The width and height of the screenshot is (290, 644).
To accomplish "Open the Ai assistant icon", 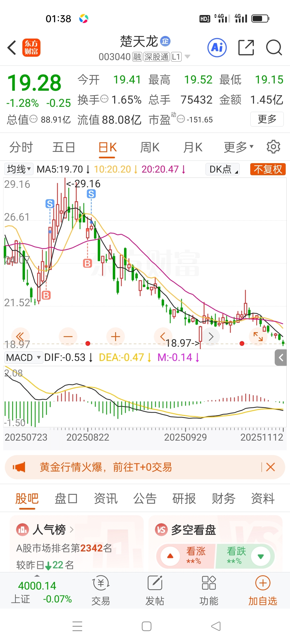I will 217,47.
